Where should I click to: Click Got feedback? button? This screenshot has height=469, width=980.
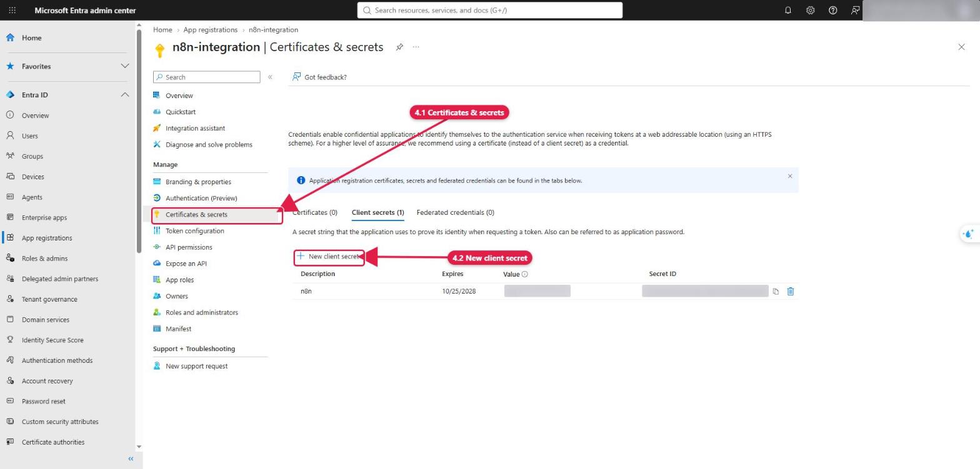point(319,77)
